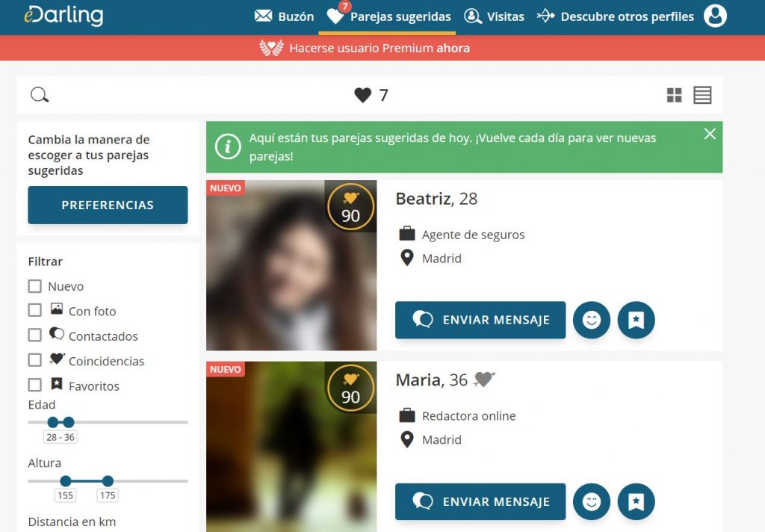765x532 pixels.
Task: Click the Edad slider minimum handle
Action: click(52, 422)
